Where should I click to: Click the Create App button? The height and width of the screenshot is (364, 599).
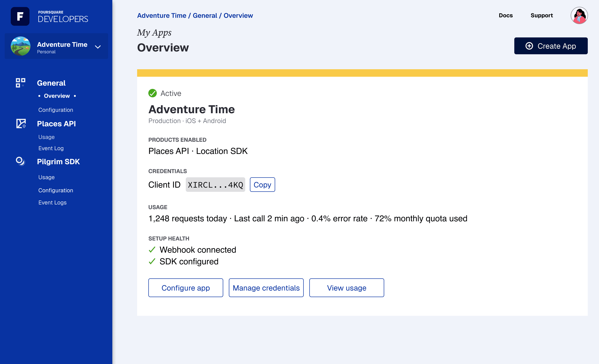click(x=551, y=46)
